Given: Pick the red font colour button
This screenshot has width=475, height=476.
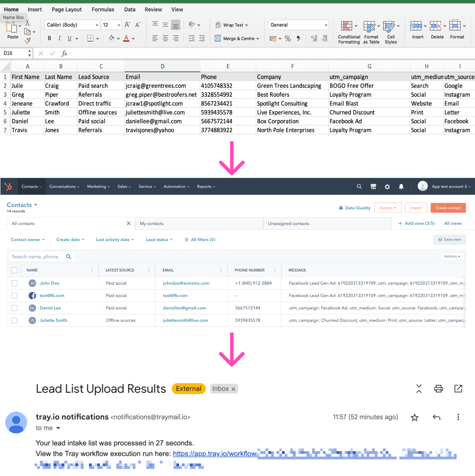Looking at the screenshot, I should click(x=126, y=38).
